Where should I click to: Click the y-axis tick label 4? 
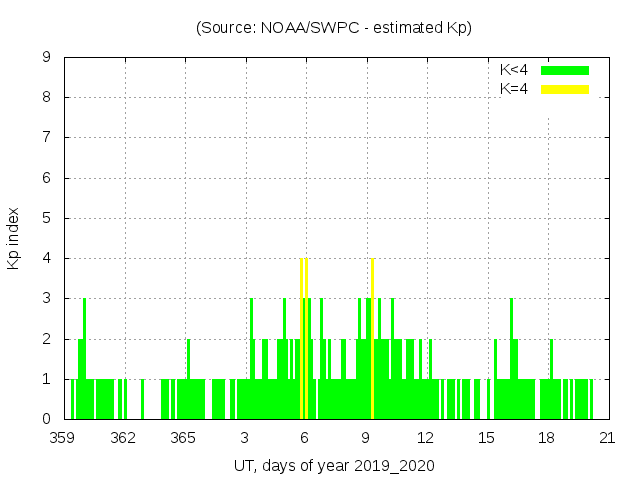pyautogui.click(x=46, y=258)
